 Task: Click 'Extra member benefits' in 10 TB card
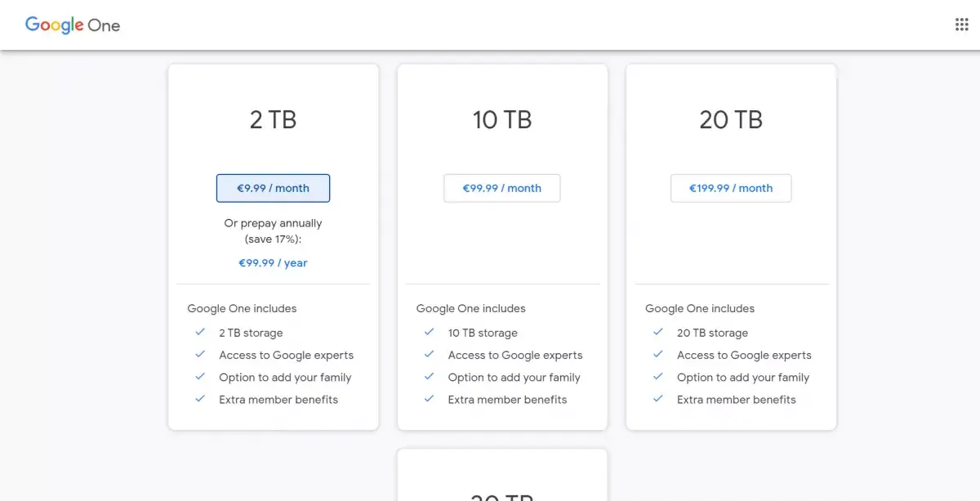click(x=507, y=400)
